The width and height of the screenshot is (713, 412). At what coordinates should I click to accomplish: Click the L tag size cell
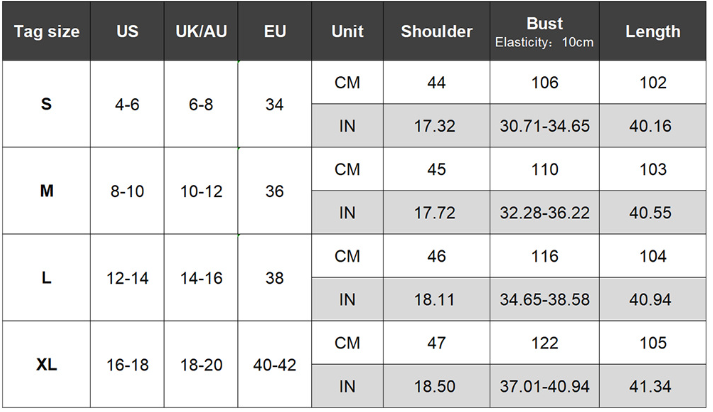tap(46, 278)
